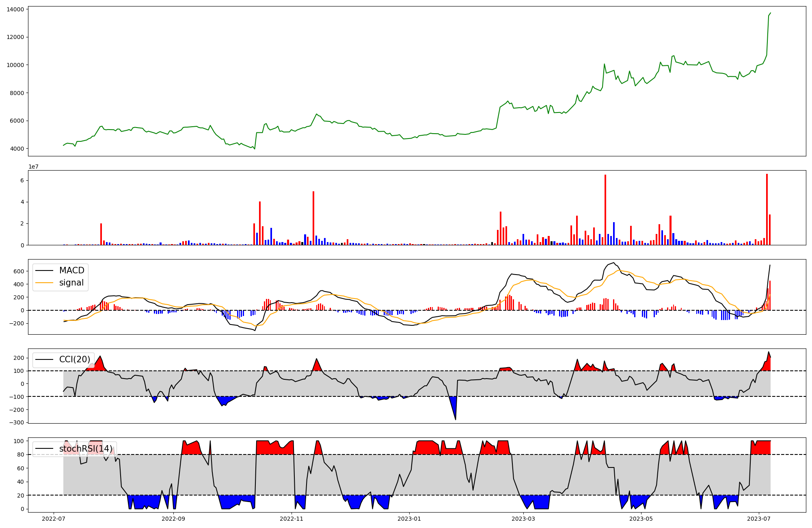This screenshot has height=528, width=812.
Task: Click the 1e7 volume scale notation
Action: tap(33, 167)
